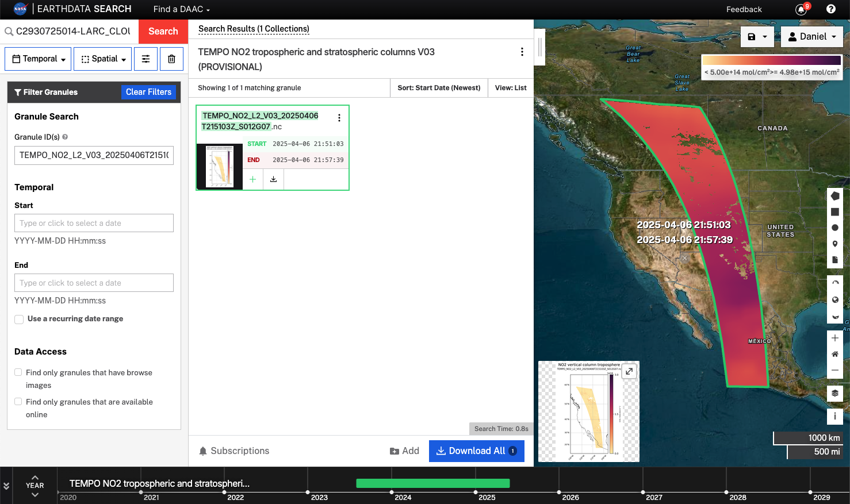Click the Temporal End date field
The image size is (850, 504).
tap(94, 283)
